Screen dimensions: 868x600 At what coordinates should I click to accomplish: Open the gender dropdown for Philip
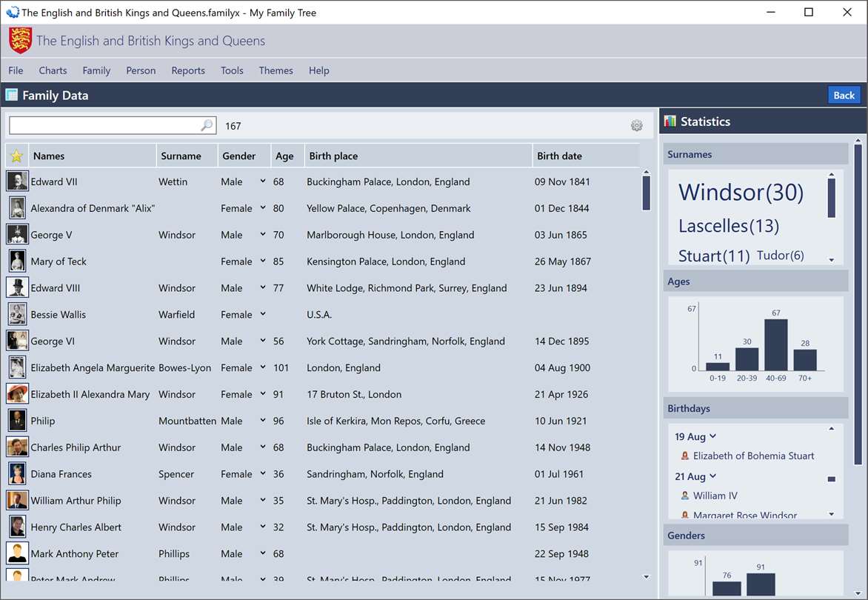263,420
